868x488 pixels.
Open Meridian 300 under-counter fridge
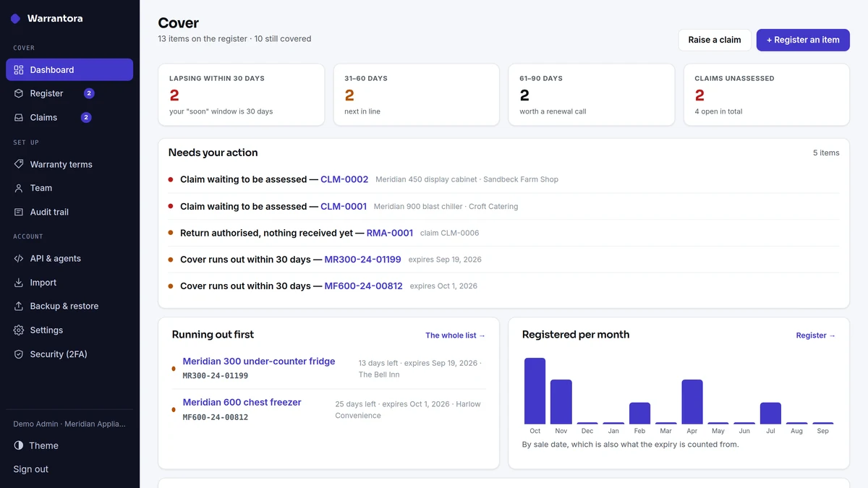click(x=259, y=361)
